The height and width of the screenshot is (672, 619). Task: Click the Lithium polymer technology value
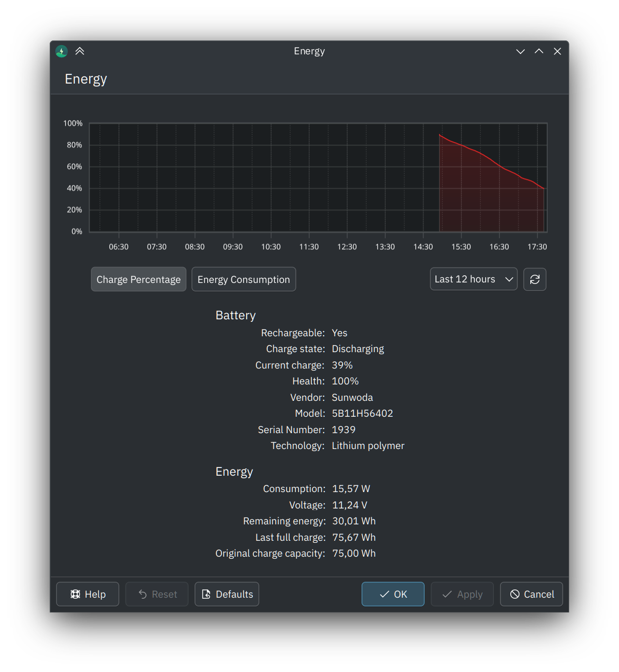368,446
